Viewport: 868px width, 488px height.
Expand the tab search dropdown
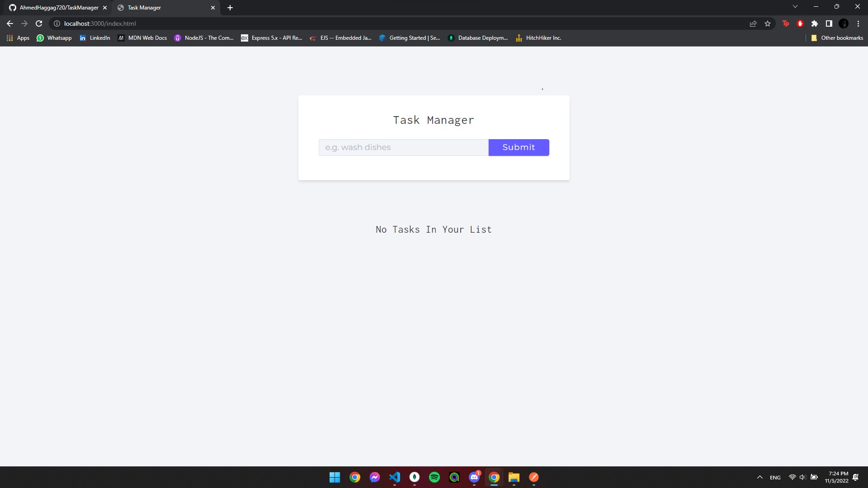795,7
